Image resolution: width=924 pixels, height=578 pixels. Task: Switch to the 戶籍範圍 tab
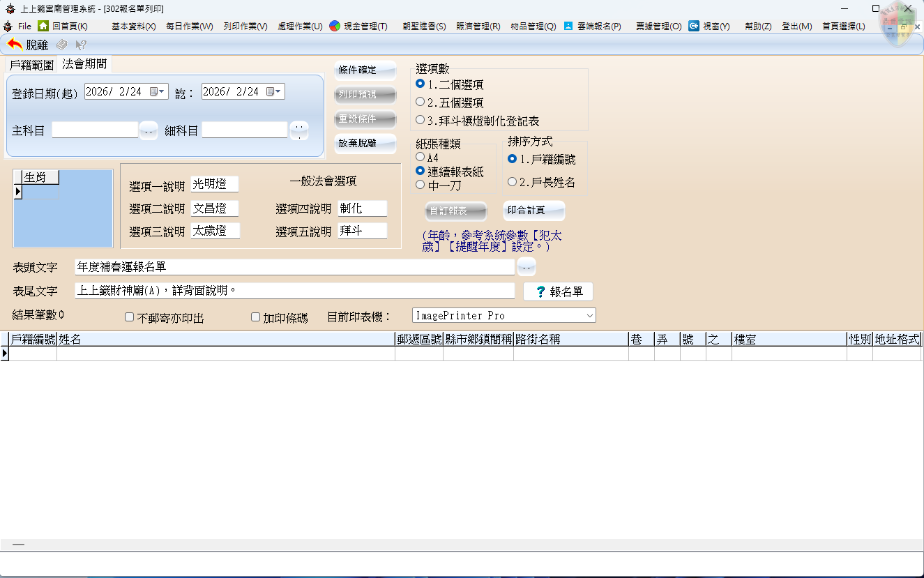point(31,65)
